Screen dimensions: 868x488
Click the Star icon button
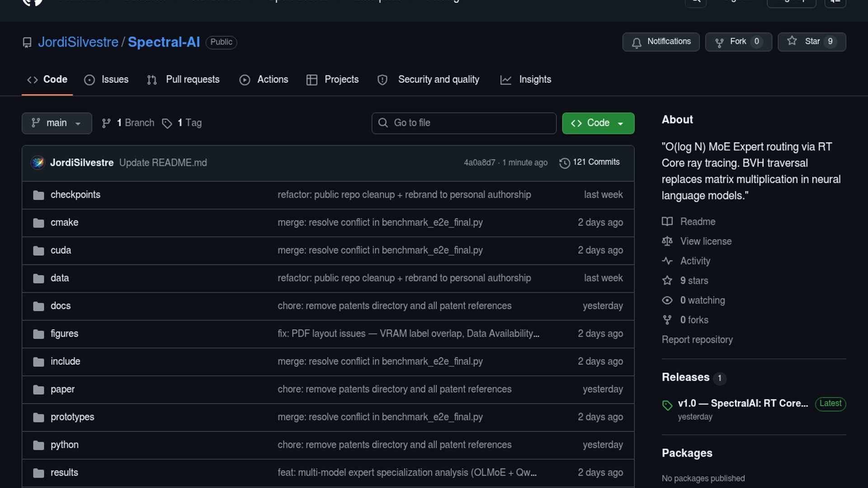click(792, 41)
